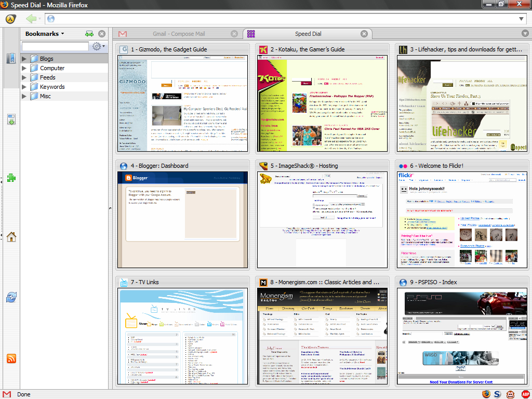Image resolution: width=532 pixels, height=399 pixels.
Task: Click the Kotaku favicon on dial 2
Action: (x=263, y=49)
